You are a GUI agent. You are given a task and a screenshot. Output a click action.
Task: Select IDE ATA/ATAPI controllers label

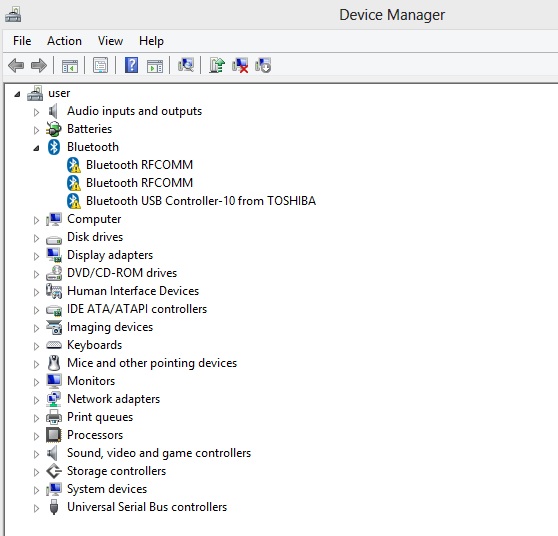(137, 309)
